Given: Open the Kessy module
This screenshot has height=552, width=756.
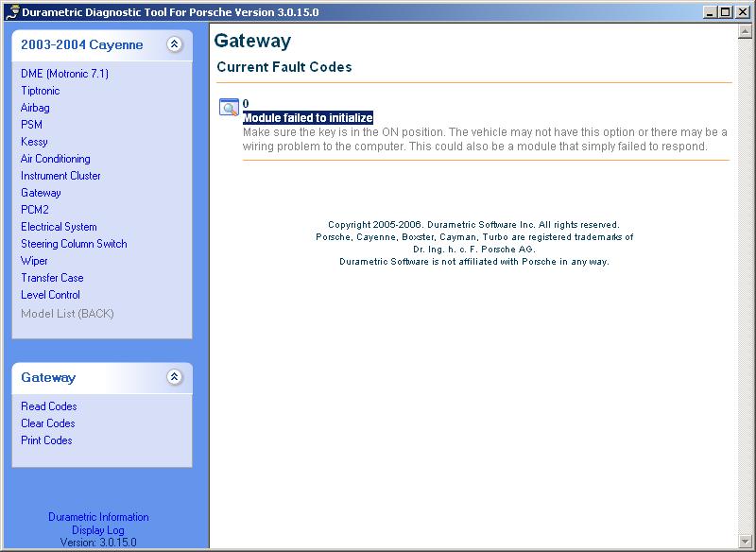Looking at the screenshot, I should coord(34,142).
